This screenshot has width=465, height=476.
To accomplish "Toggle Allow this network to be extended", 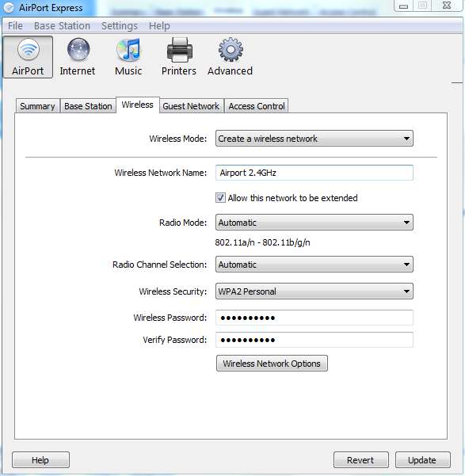I will (220, 198).
